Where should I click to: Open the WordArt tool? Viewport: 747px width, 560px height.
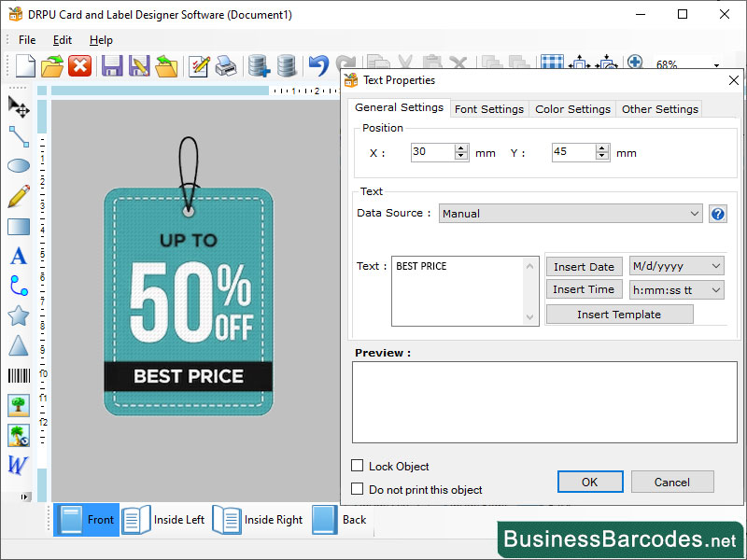(18, 465)
